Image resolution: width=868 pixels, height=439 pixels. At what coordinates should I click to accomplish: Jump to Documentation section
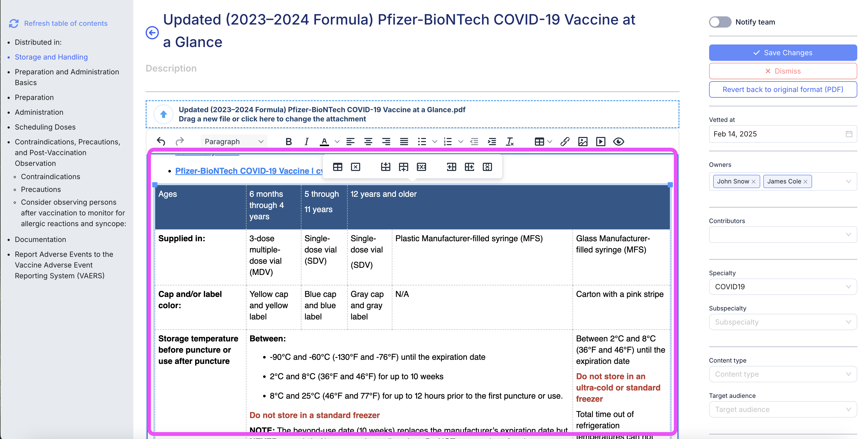40,239
